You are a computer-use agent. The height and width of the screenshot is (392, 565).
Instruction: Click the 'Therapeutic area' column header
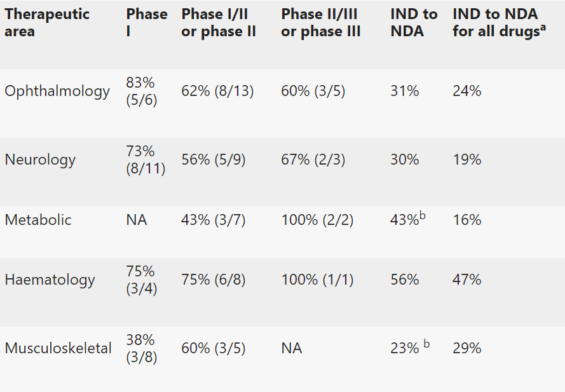click(47, 23)
